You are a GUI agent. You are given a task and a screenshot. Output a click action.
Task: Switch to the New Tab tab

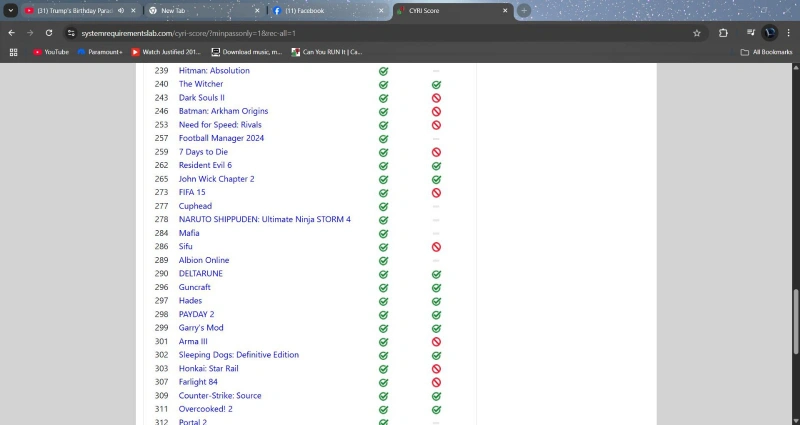(x=204, y=11)
